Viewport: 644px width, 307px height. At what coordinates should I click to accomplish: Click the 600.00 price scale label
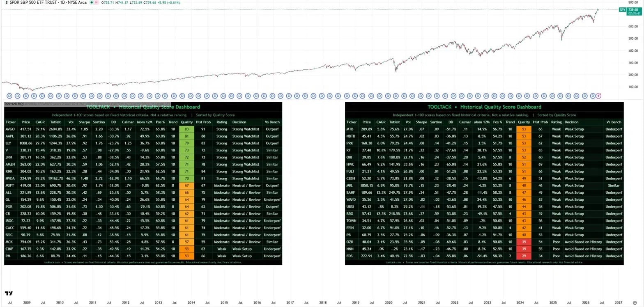[x=632, y=26]
